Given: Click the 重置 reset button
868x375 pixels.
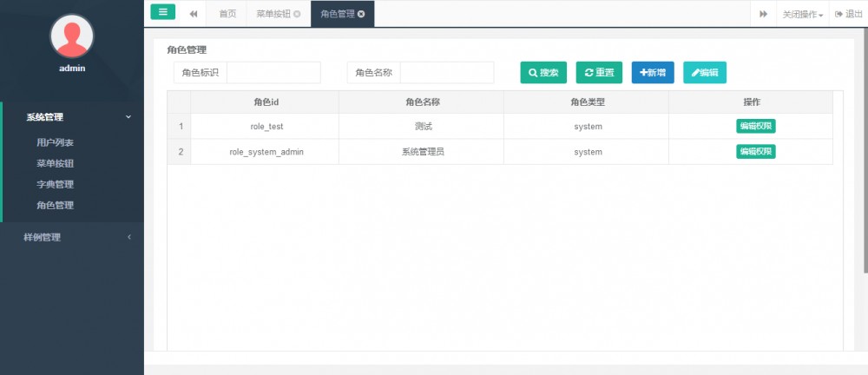Looking at the screenshot, I should pyautogui.click(x=599, y=73).
